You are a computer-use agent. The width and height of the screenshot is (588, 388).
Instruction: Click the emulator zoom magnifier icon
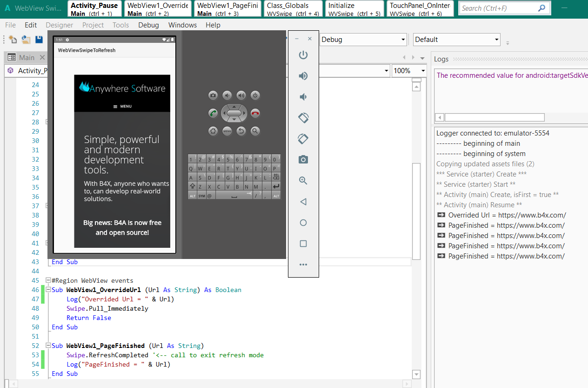click(x=303, y=181)
